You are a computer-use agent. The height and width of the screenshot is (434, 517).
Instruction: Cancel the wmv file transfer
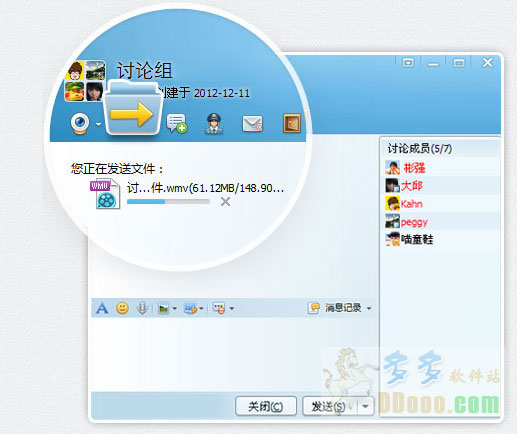tap(225, 201)
